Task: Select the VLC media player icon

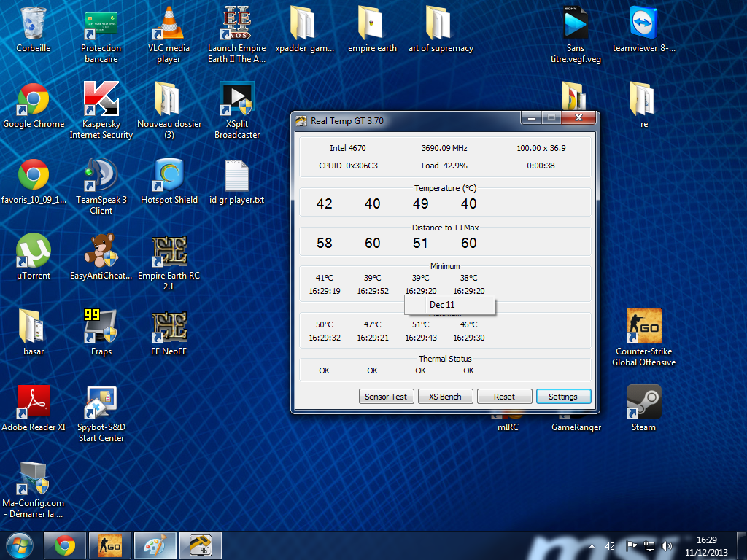Action: (169, 26)
